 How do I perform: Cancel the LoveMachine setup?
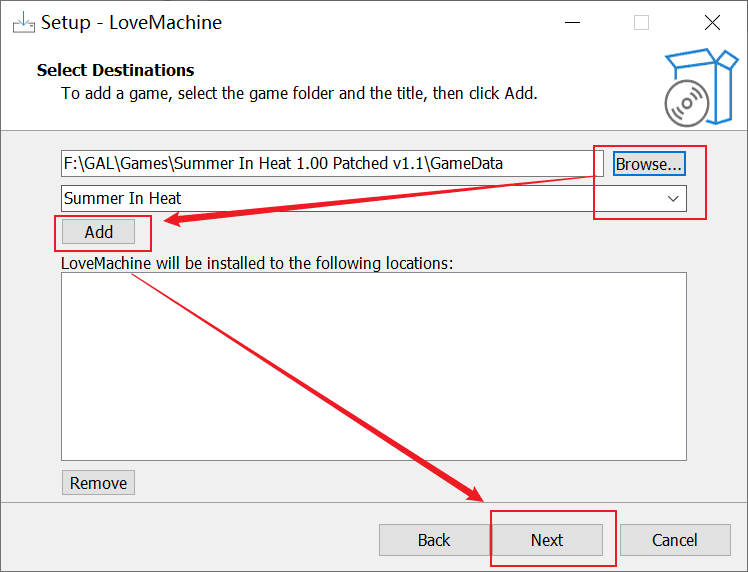tap(675, 540)
